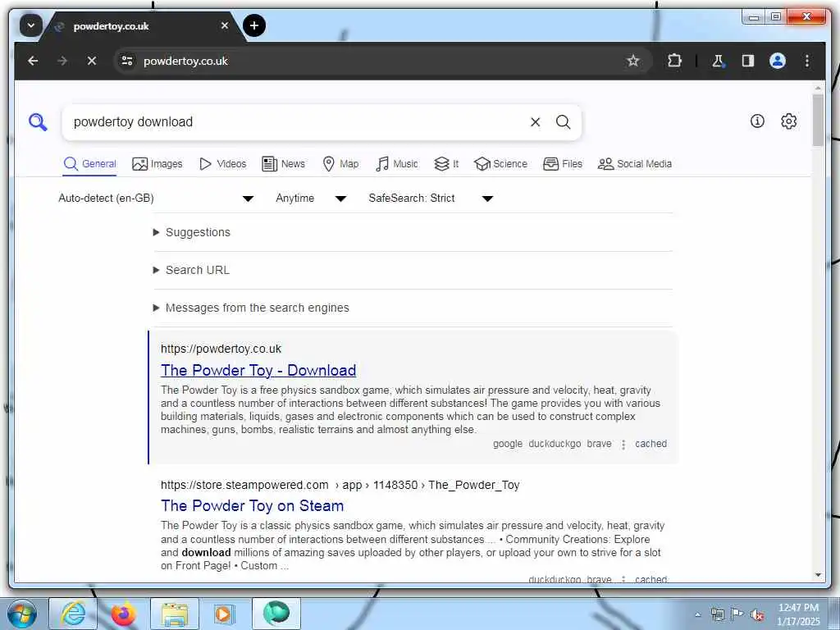
Task: Open the Chrome three-dot menu
Action: click(x=807, y=61)
